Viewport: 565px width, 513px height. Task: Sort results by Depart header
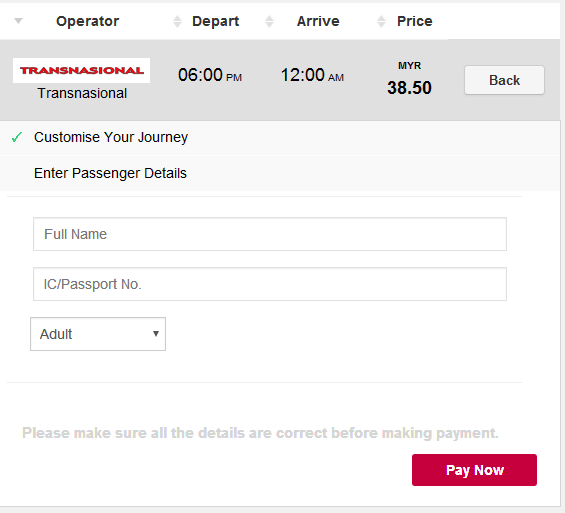pos(215,21)
